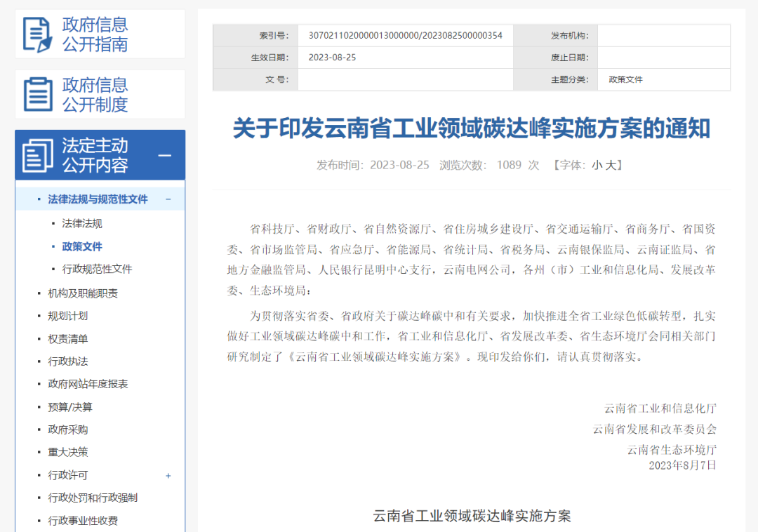758x532 pixels.
Task: Go to 机构及职能职责 menu item
Action: [83, 293]
